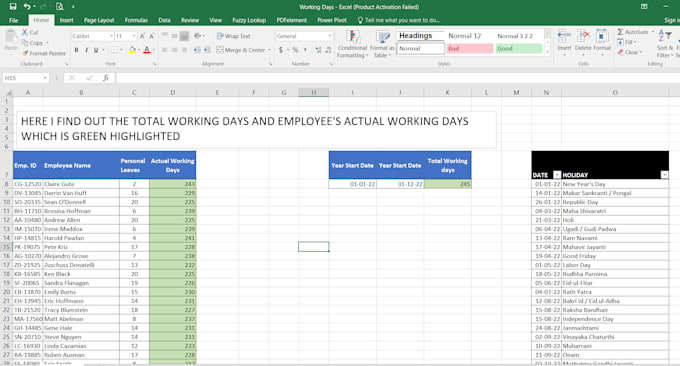Click the Accounting dollar format icon
The height and width of the screenshot is (366, 680).
281,50
